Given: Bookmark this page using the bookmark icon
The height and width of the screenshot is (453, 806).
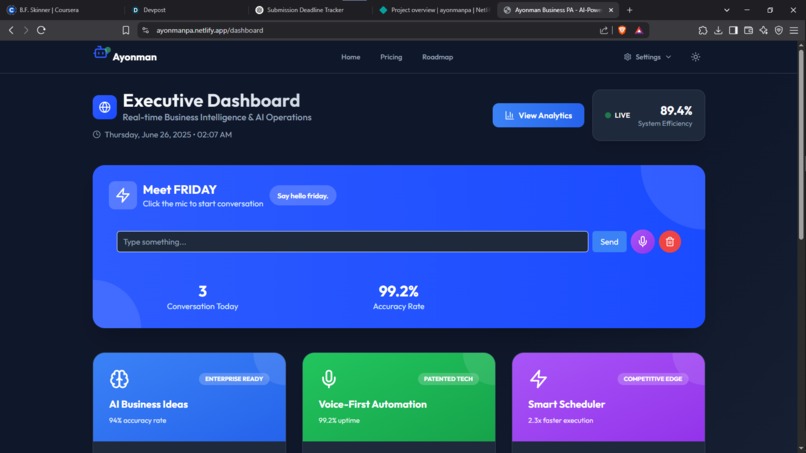Looking at the screenshot, I should pos(126,30).
